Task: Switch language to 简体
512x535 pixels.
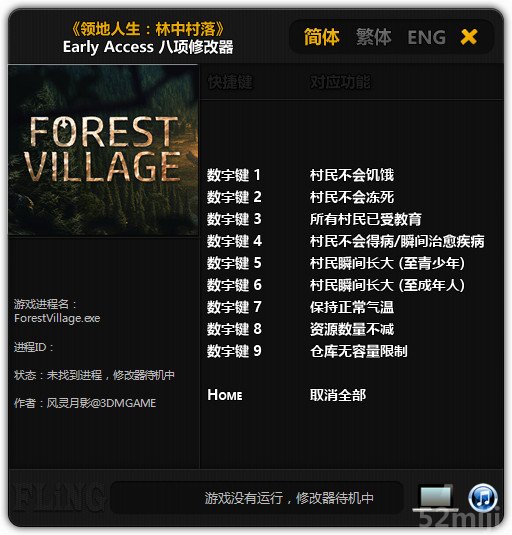Action: point(321,37)
